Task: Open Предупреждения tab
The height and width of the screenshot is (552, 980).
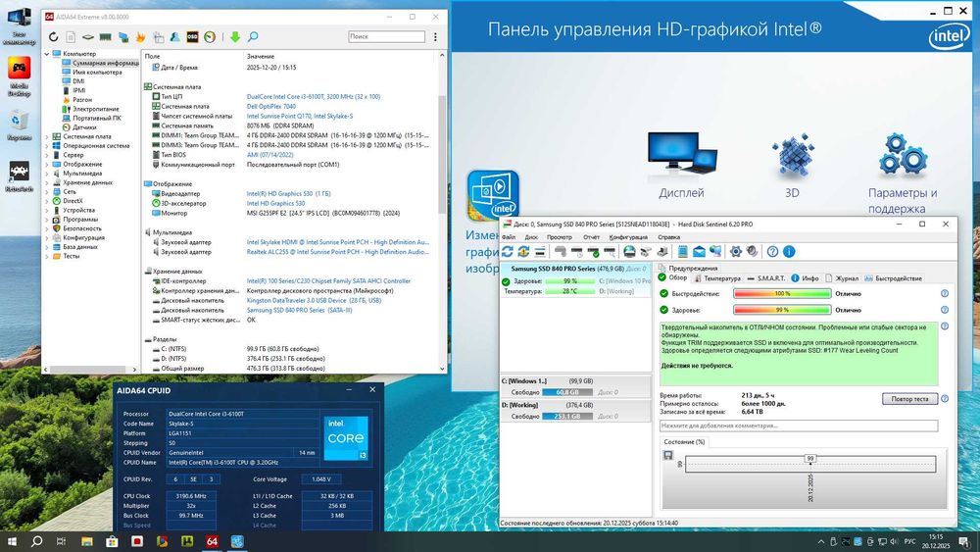Action: 688,269
